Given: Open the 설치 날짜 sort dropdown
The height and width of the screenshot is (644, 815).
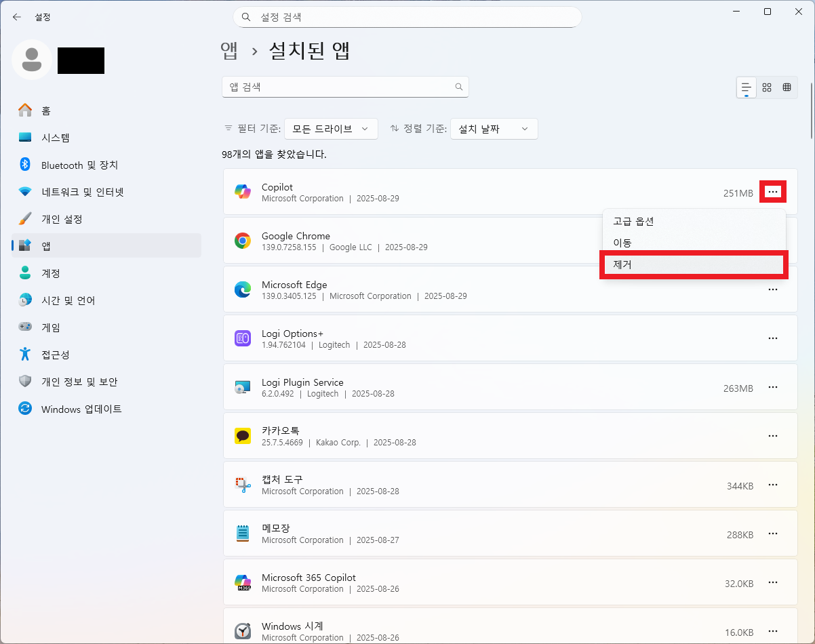Looking at the screenshot, I should click(494, 129).
